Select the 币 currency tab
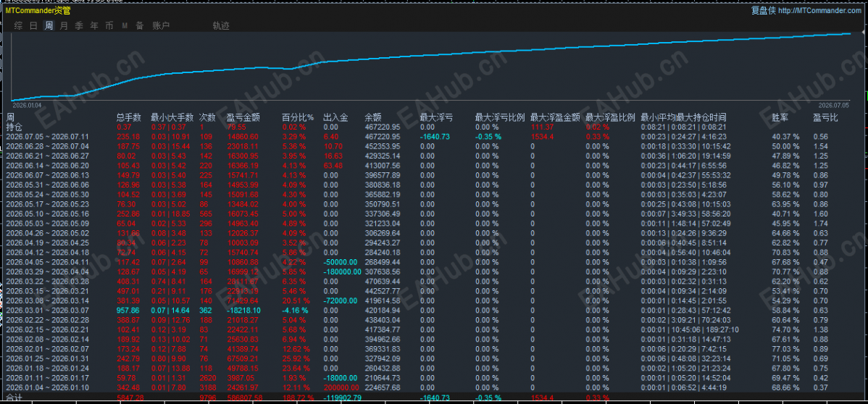Viewport: 868px width, 404px height. point(109,25)
